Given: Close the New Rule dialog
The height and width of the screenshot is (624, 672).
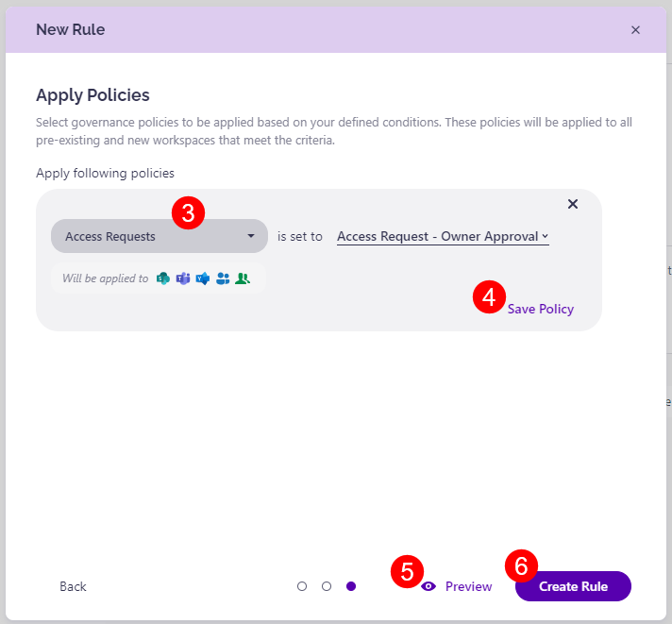Looking at the screenshot, I should click(x=635, y=29).
